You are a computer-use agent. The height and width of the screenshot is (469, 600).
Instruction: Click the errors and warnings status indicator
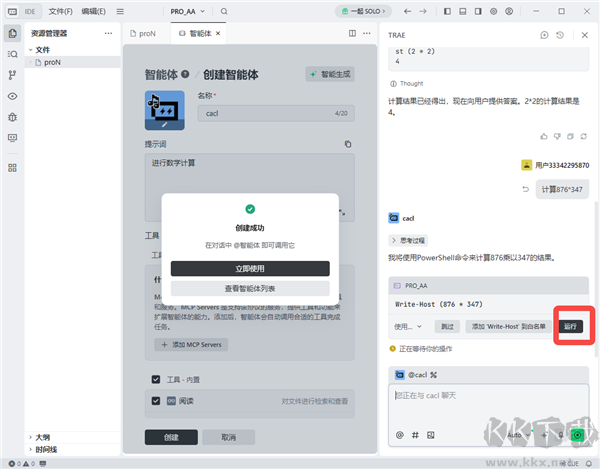click(22, 463)
